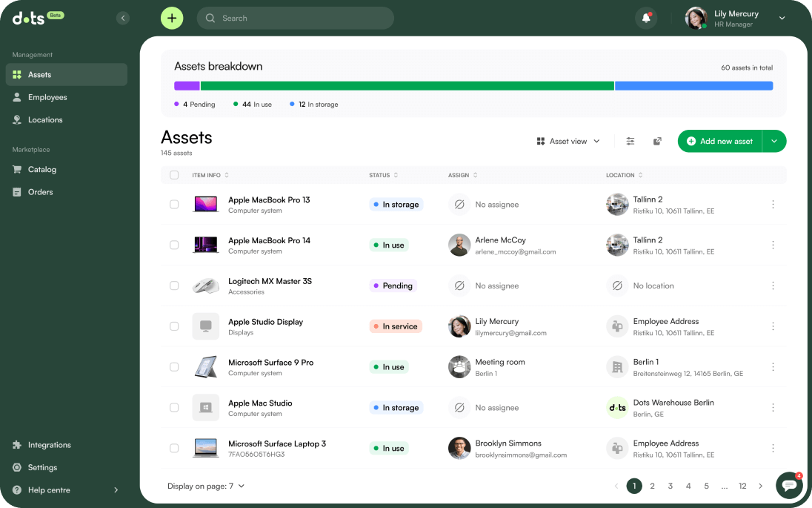The image size is (812, 508).
Task: Click the export assets icon
Action: [657, 141]
